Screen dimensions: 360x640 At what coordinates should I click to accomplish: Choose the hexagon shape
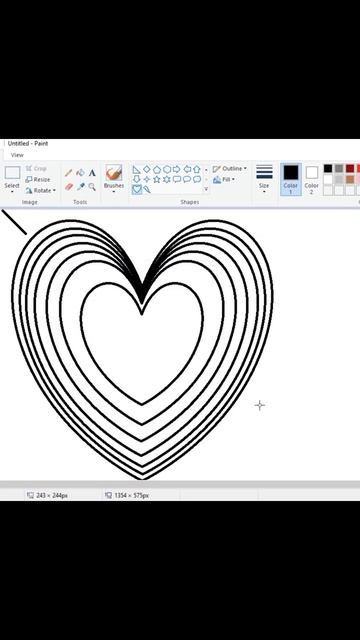pos(167,169)
